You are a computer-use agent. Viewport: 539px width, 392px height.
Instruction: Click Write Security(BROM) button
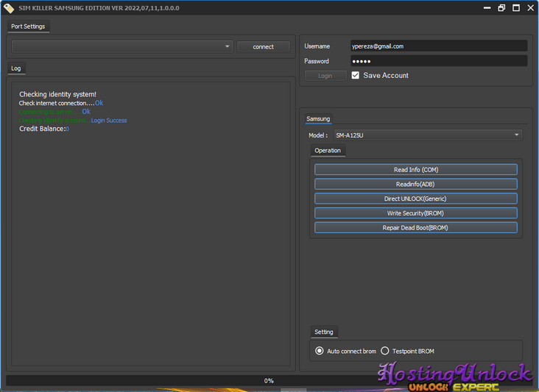click(x=416, y=213)
